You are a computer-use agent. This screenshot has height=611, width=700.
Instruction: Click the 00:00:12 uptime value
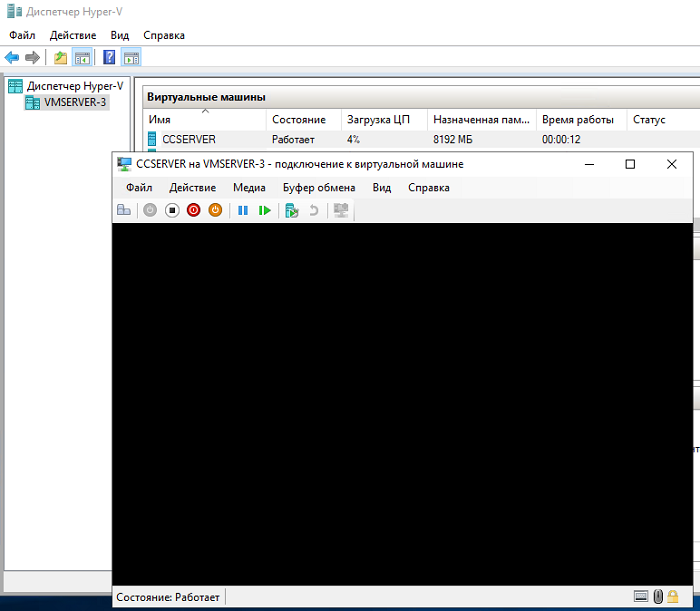pyautogui.click(x=561, y=139)
